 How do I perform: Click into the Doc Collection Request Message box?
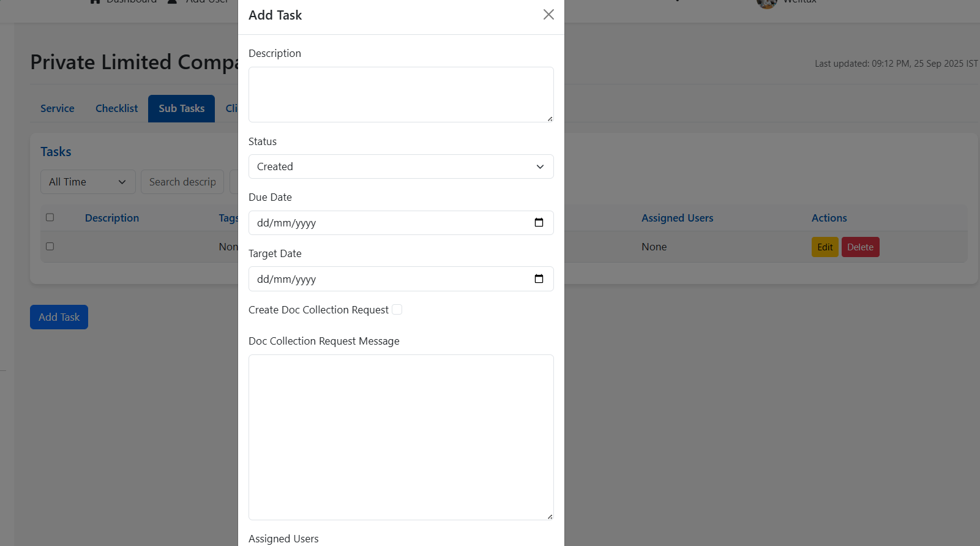(x=401, y=437)
